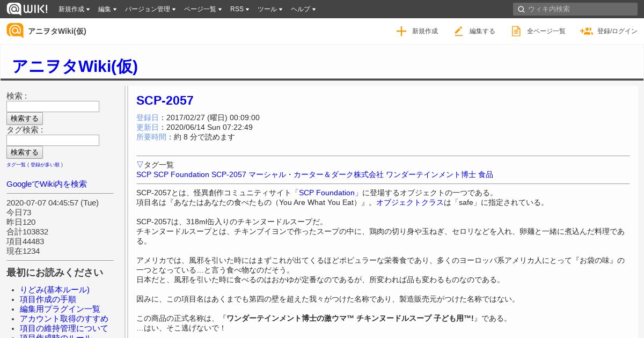Click the 2020-07-07 04:45:57 (Tue) timestamp
The image size is (644, 338).
pos(53,203)
